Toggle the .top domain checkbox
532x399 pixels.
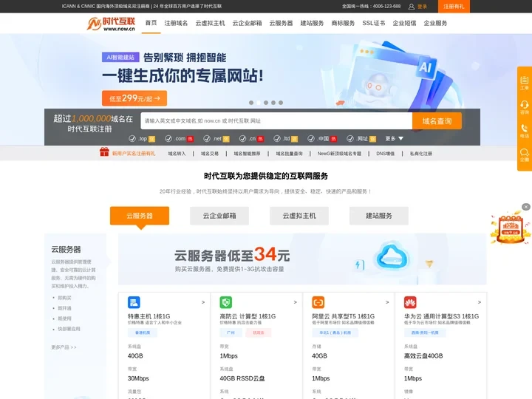tap(132, 138)
